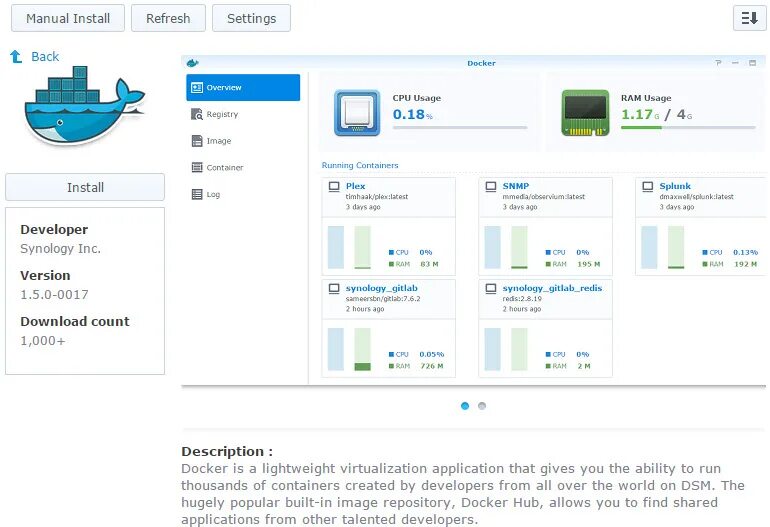This screenshot has height=527, width=770.
Task: Click the Synology Inc. developer name
Action: tap(60, 249)
